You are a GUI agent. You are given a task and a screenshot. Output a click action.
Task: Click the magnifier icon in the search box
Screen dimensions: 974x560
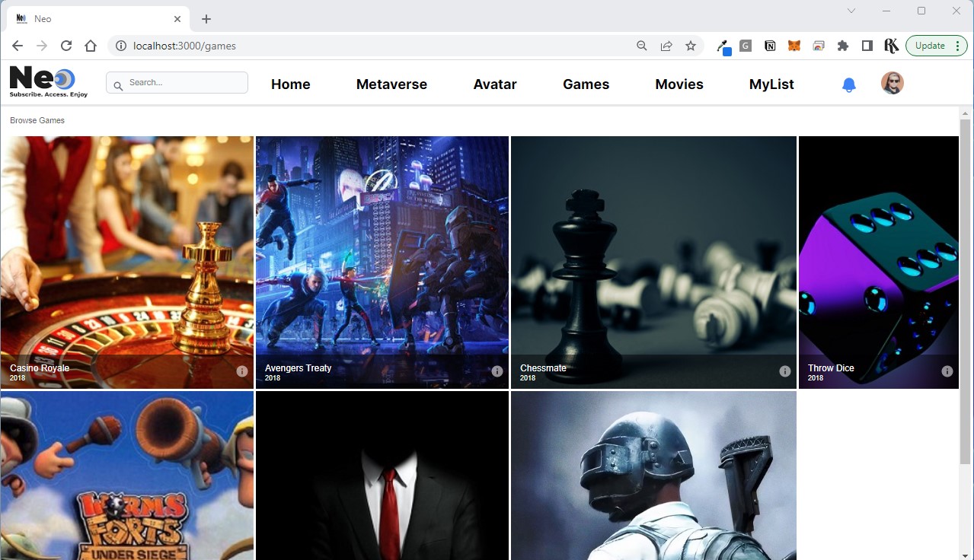[x=118, y=86]
